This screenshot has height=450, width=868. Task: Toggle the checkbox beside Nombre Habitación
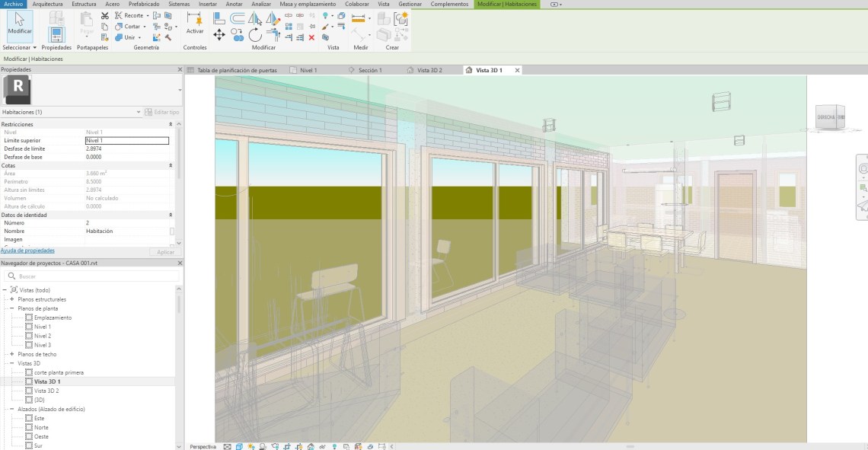tap(172, 231)
